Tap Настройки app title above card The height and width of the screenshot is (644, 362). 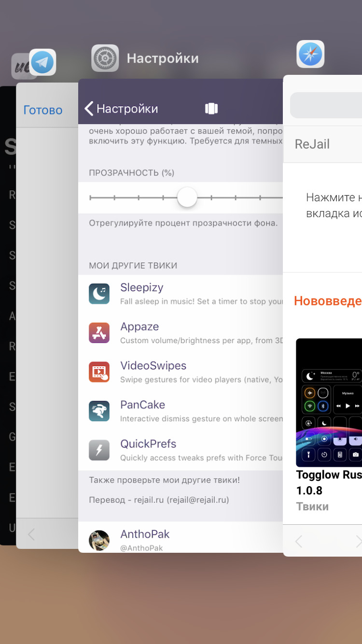(163, 58)
